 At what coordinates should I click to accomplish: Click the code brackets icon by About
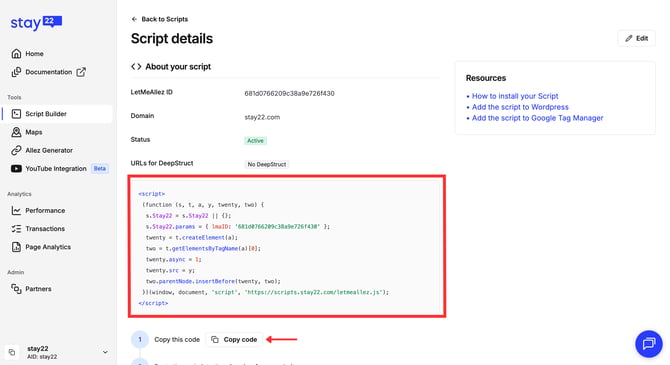pyautogui.click(x=136, y=67)
